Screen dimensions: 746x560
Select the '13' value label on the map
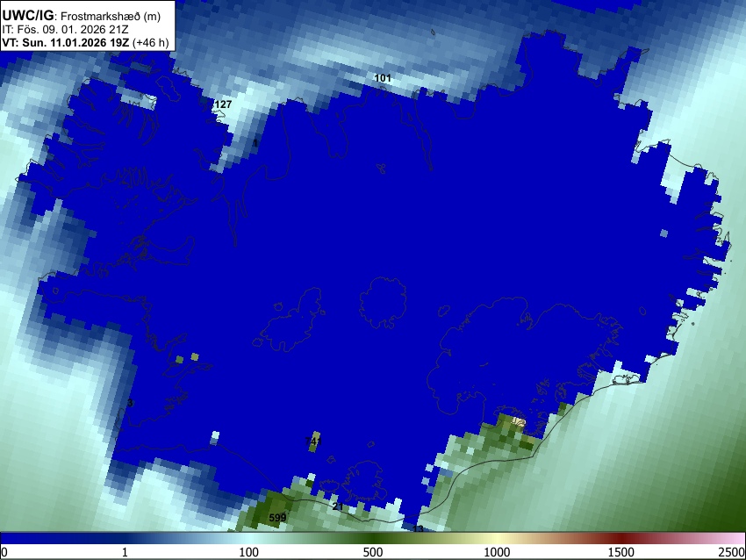[x=418, y=528]
